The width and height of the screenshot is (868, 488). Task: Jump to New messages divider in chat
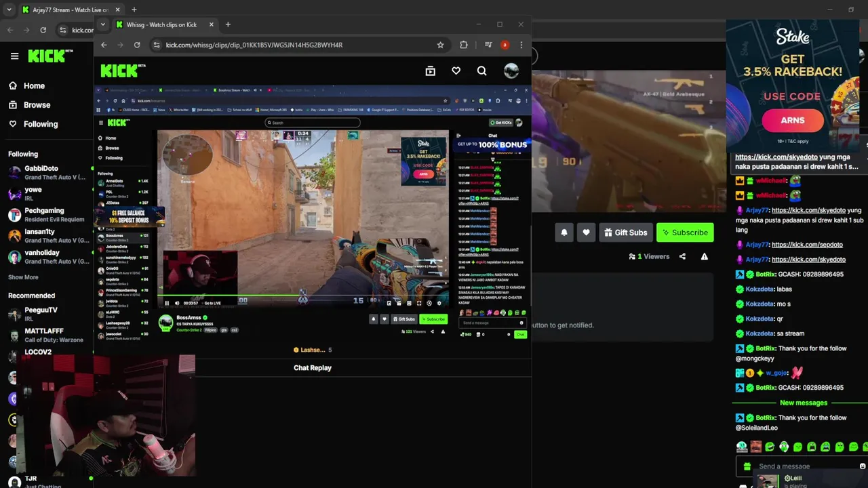803,403
